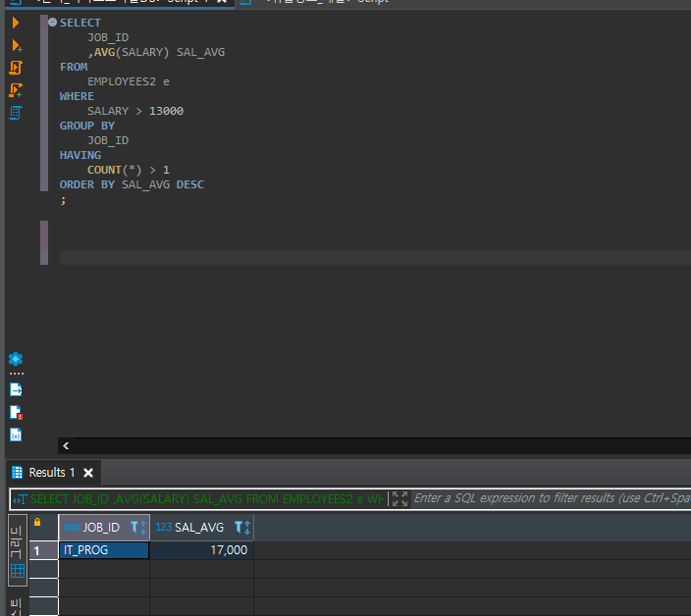Execute the SQL statement with the orange play icon

16,23
